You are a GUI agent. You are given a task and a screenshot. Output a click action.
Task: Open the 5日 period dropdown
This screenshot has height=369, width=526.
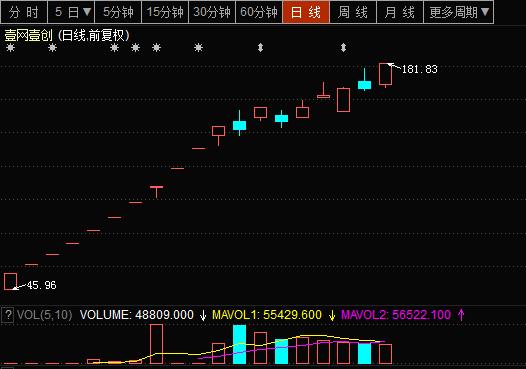[71, 12]
